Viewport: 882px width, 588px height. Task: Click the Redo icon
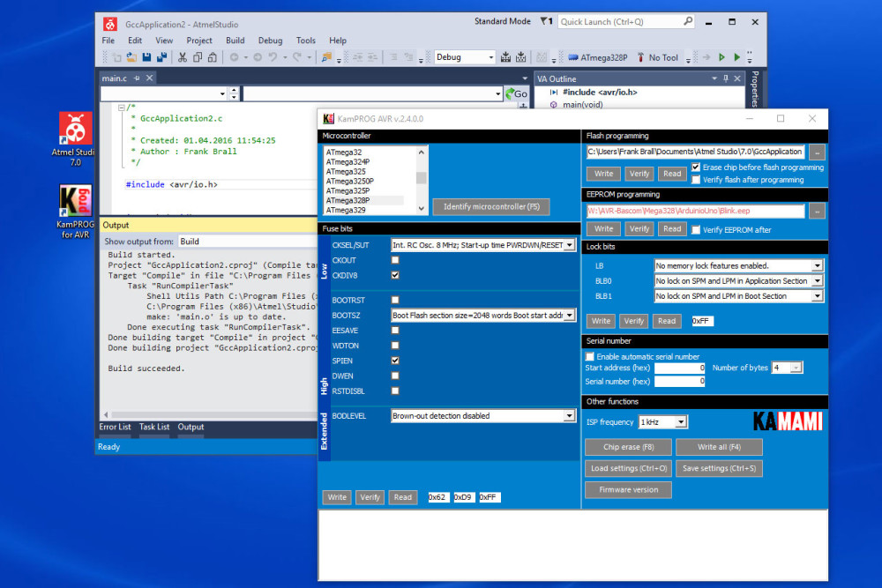(x=296, y=56)
